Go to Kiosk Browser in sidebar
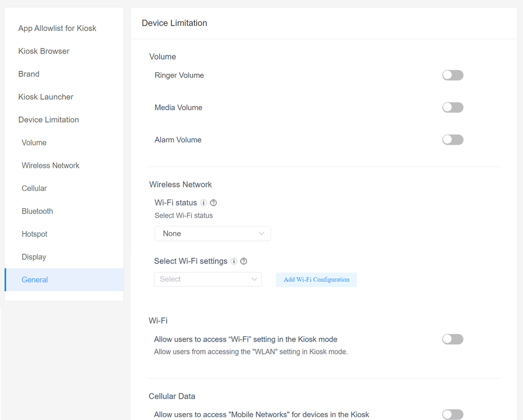Viewport: 523px width, 420px height. click(x=44, y=51)
